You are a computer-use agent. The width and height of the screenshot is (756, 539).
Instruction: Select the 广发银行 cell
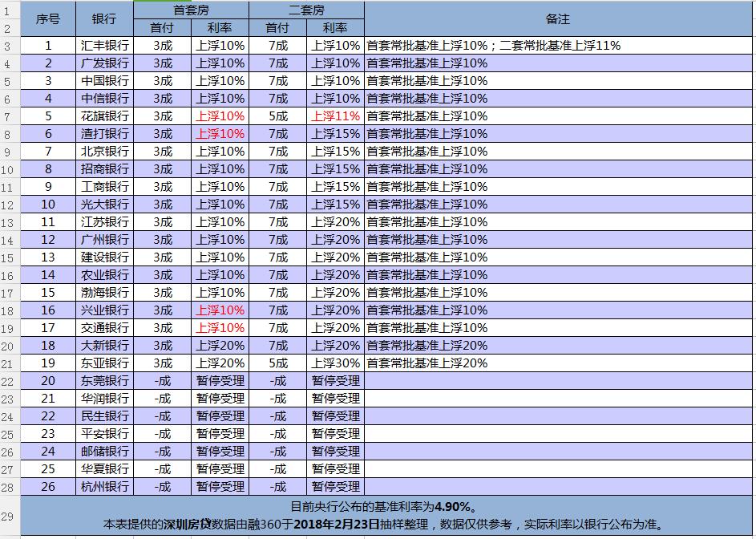[104, 63]
